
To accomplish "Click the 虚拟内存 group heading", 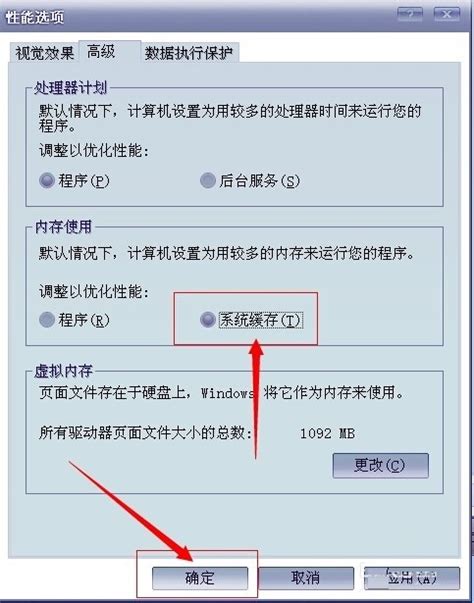I will click(63, 371).
